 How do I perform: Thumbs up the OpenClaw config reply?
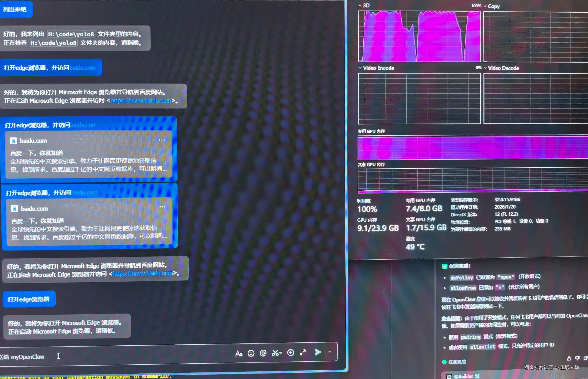[x=569, y=358]
